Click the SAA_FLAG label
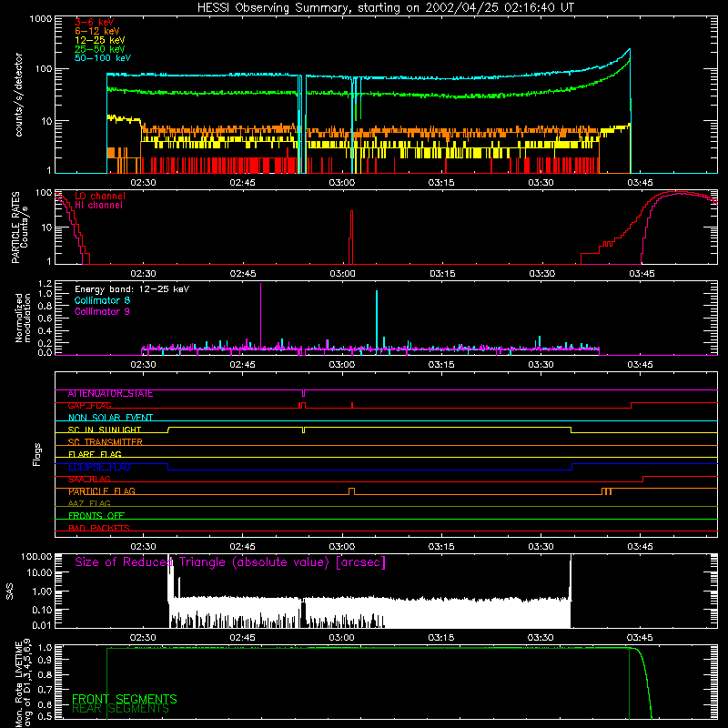The height and width of the screenshot is (728, 728). point(89,480)
